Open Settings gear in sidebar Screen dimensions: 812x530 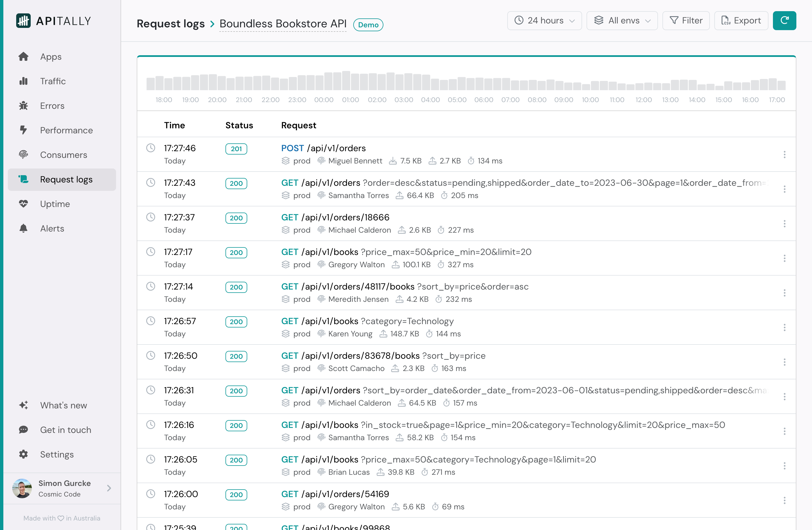[x=23, y=454]
